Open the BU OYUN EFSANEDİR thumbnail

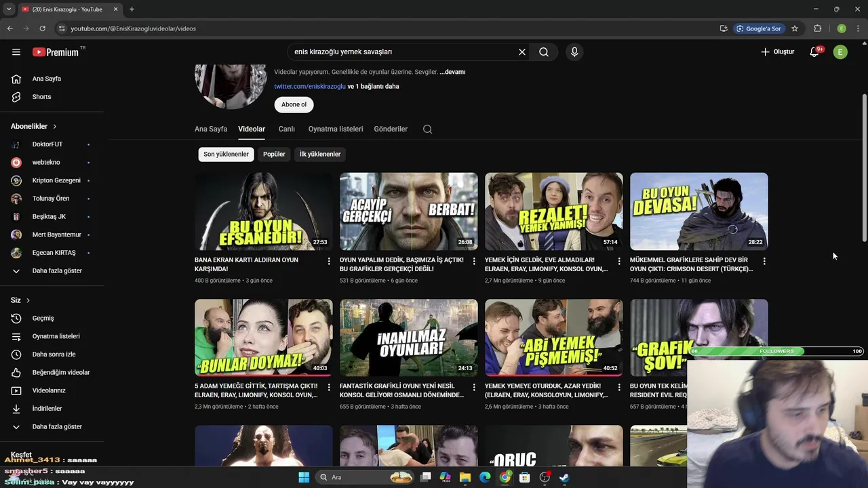coord(264,211)
